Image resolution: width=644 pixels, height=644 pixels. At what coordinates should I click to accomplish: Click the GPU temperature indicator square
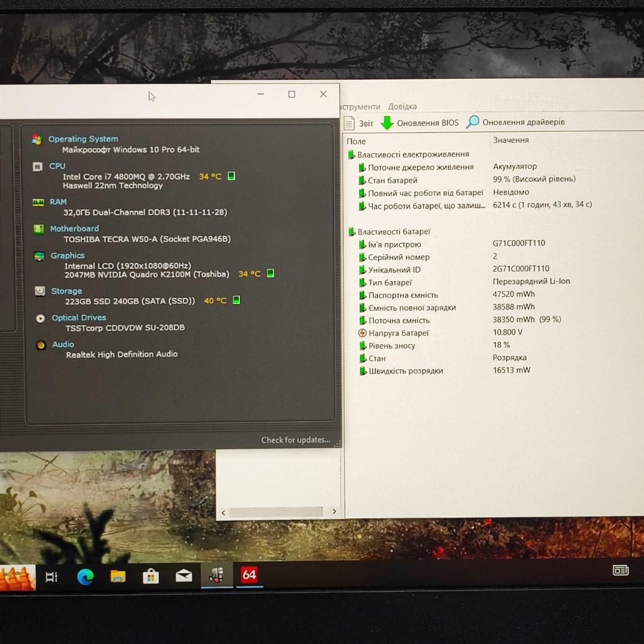(271, 273)
